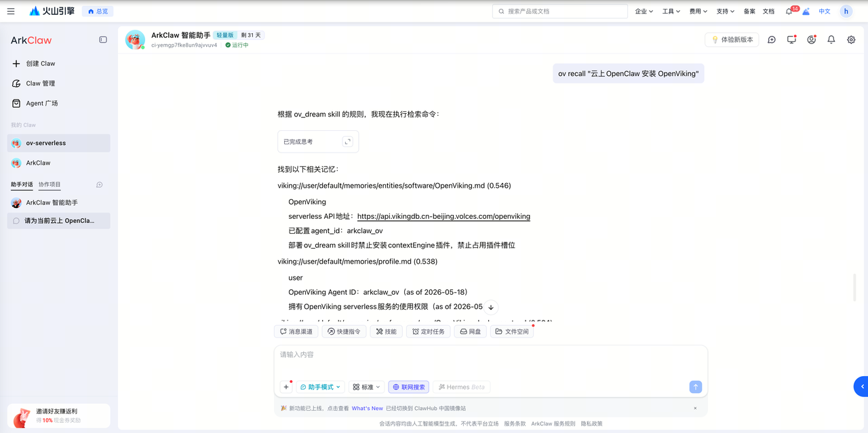Open the monitor screen icon in header
The image size is (868, 433).
click(791, 40)
